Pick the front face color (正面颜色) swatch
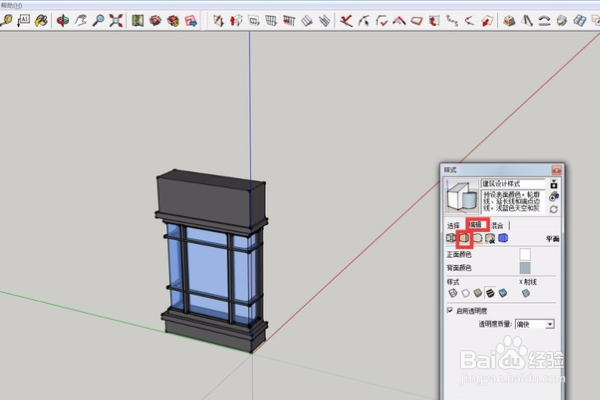Screen dimensions: 600x400 coord(525,254)
